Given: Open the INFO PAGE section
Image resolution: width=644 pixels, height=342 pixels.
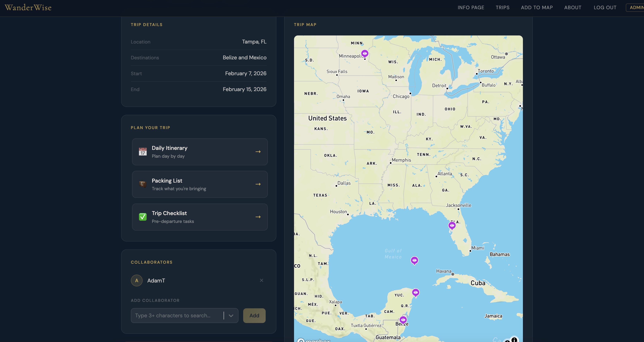Looking at the screenshot, I should (471, 7).
